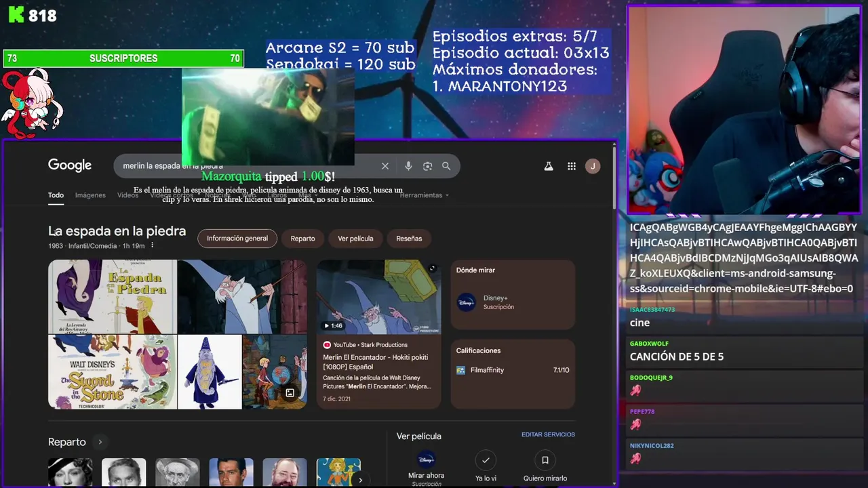
Task: Select the Reseñas chip
Action: click(x=409, y=239)
